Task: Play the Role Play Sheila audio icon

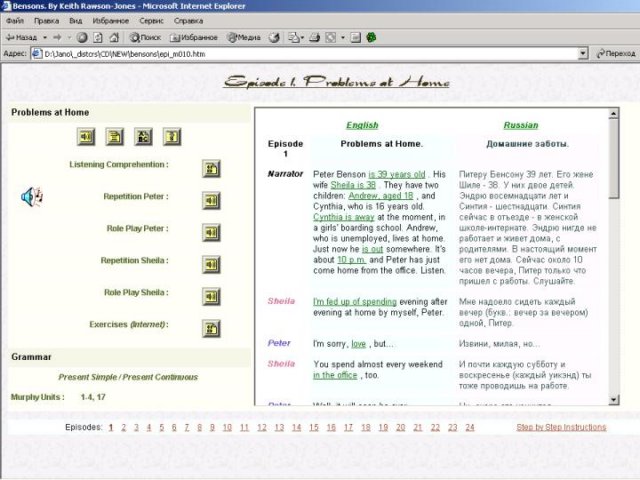Action: (x=211, y=296)
